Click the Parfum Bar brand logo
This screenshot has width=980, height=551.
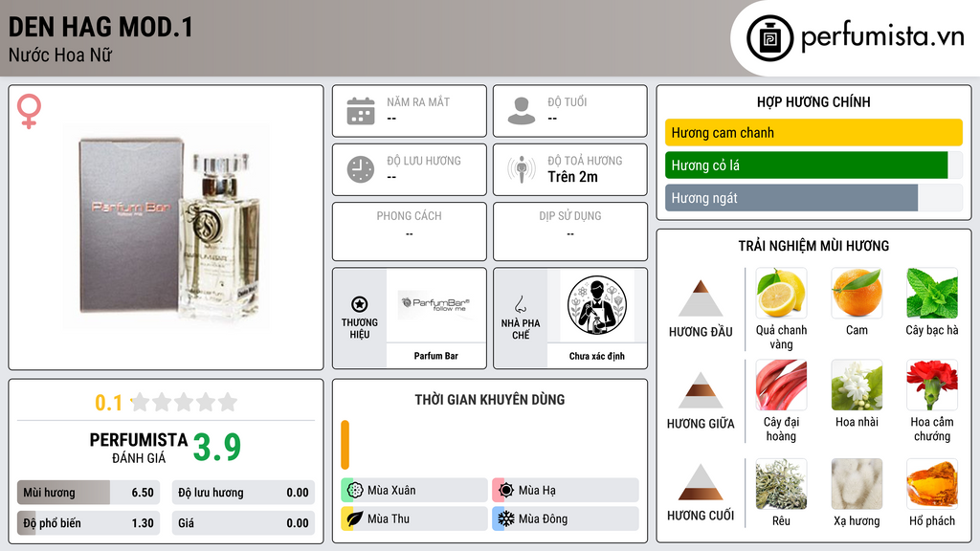click(435, 304)
